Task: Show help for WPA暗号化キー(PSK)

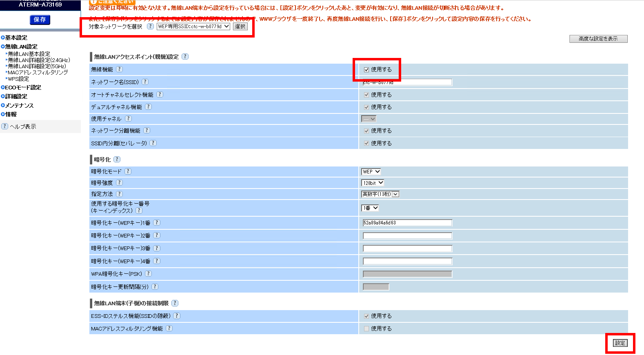Action: click(x=148, y=274)
